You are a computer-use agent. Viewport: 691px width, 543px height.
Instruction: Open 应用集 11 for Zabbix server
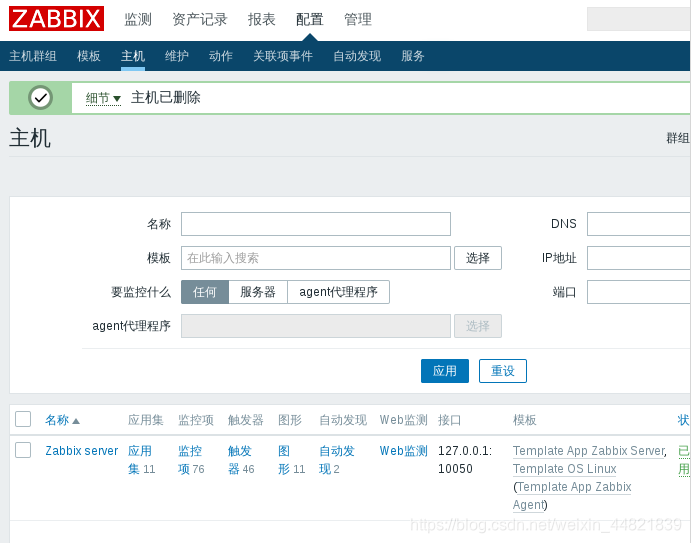[141, 460]
